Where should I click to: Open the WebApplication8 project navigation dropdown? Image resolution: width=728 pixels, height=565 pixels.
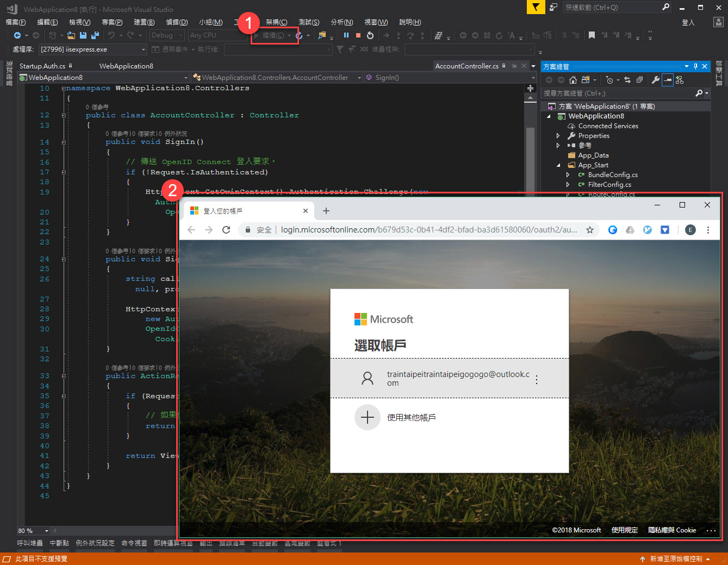click(x=103, y=78)
